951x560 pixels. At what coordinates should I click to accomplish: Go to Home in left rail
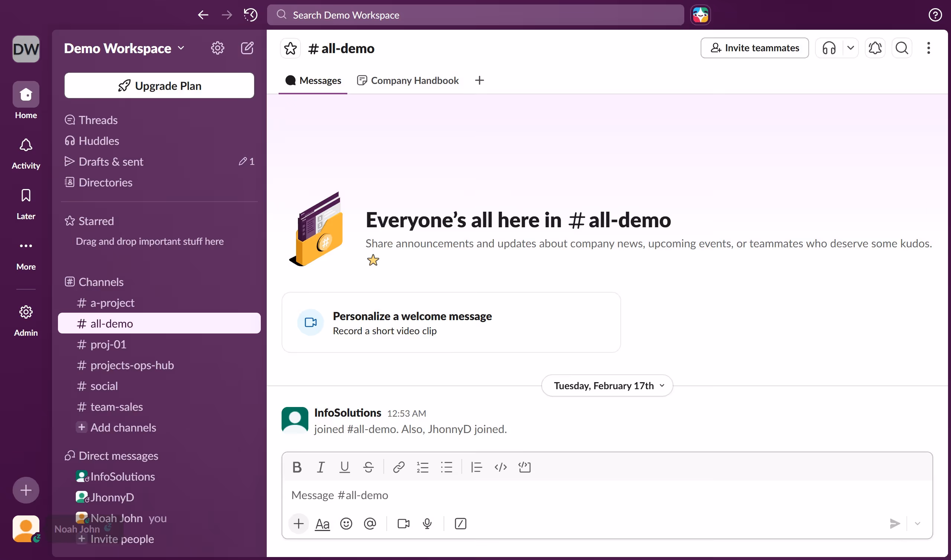[26, 100]
